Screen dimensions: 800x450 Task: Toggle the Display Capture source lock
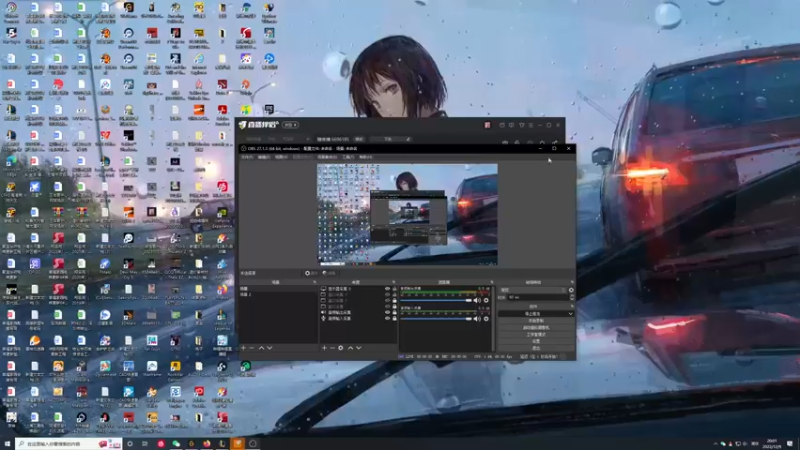click(x=394, y=289)
